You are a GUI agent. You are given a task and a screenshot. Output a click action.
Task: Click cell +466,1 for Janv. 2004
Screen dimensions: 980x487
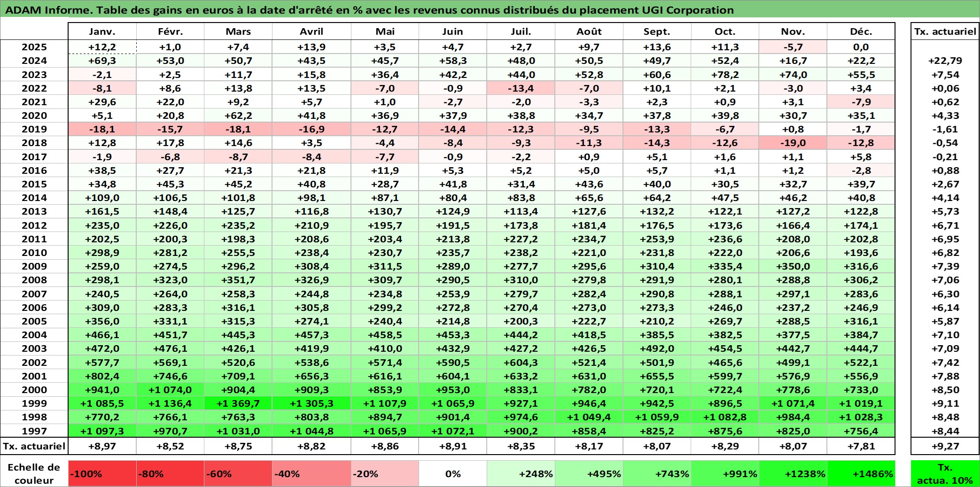click(102, 335)
